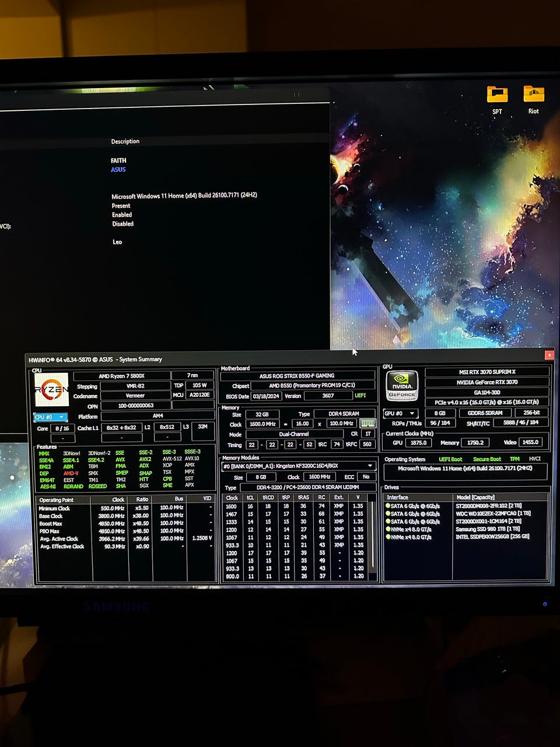
Task: Click the AVX-512 feature flag
Action: click(x=172, y=459)
